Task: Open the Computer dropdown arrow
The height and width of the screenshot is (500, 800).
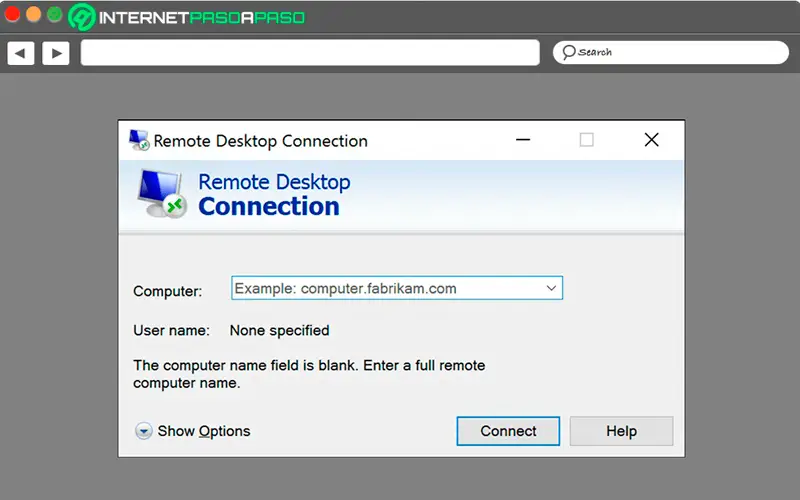Action: pyautogui.click(x=551, y=288)
